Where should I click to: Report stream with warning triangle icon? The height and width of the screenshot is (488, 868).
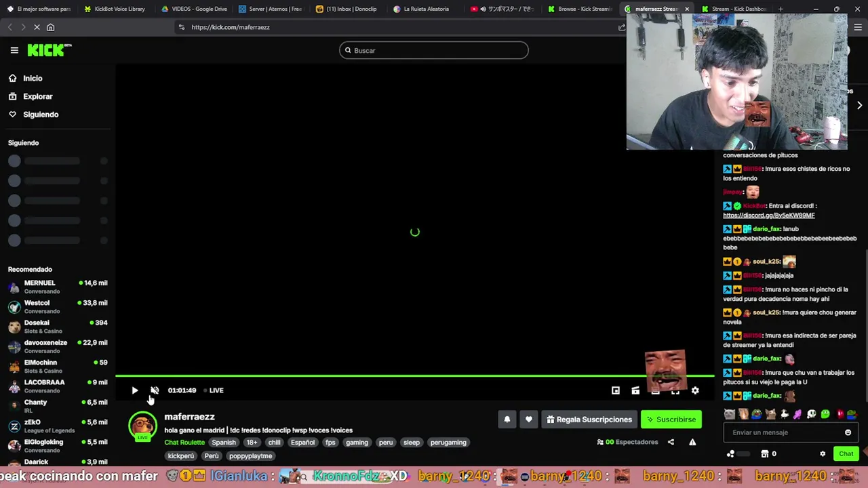click(692, 442)
